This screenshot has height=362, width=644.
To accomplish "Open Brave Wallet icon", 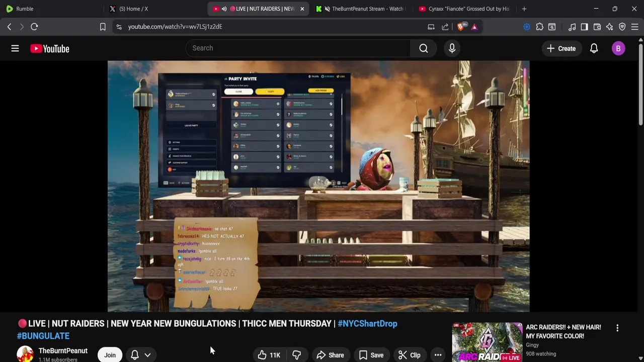I will point(597,27).
